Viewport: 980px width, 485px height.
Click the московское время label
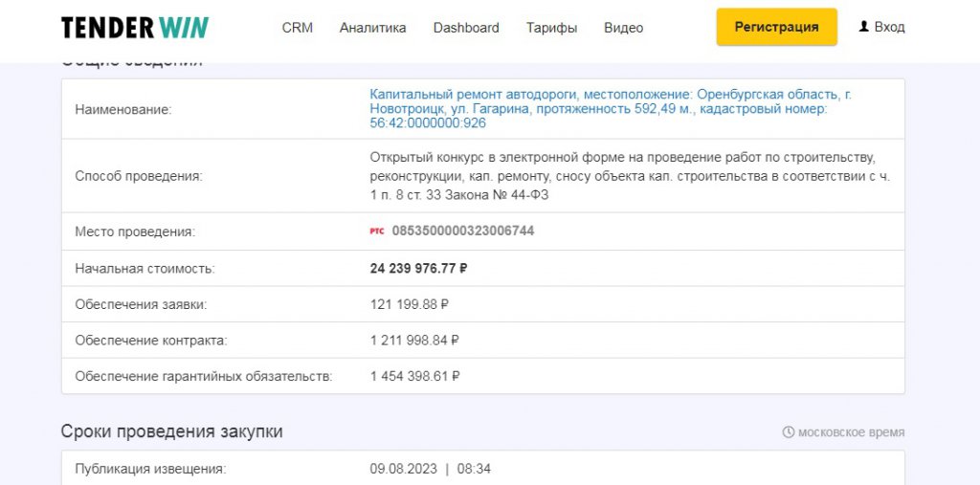851,432
